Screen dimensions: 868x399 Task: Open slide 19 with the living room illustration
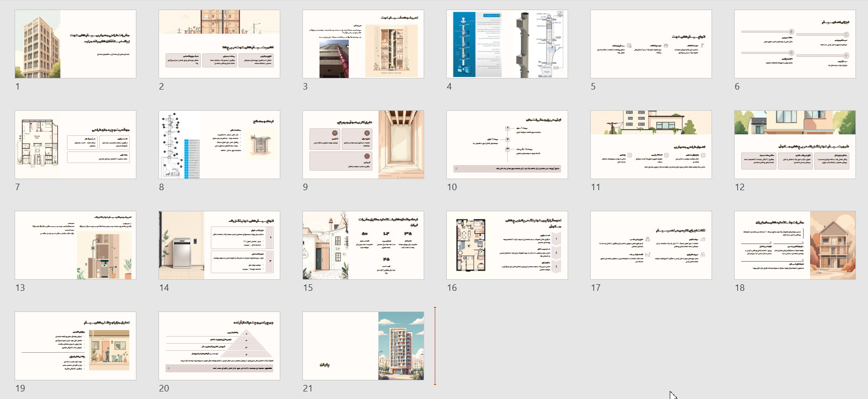(75, 346)
